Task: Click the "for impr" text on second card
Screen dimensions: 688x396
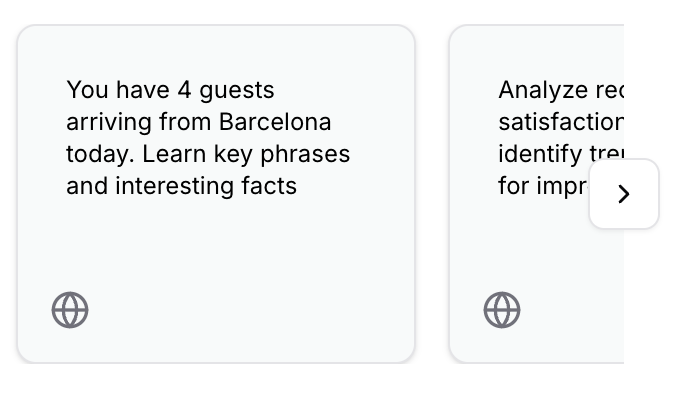Action: 543,186
